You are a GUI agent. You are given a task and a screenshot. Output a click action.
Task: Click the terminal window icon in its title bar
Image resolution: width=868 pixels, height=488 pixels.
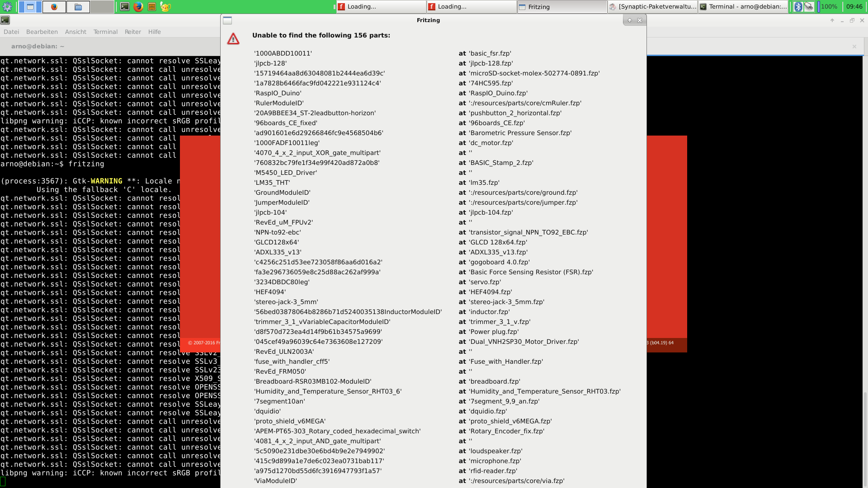5,20
